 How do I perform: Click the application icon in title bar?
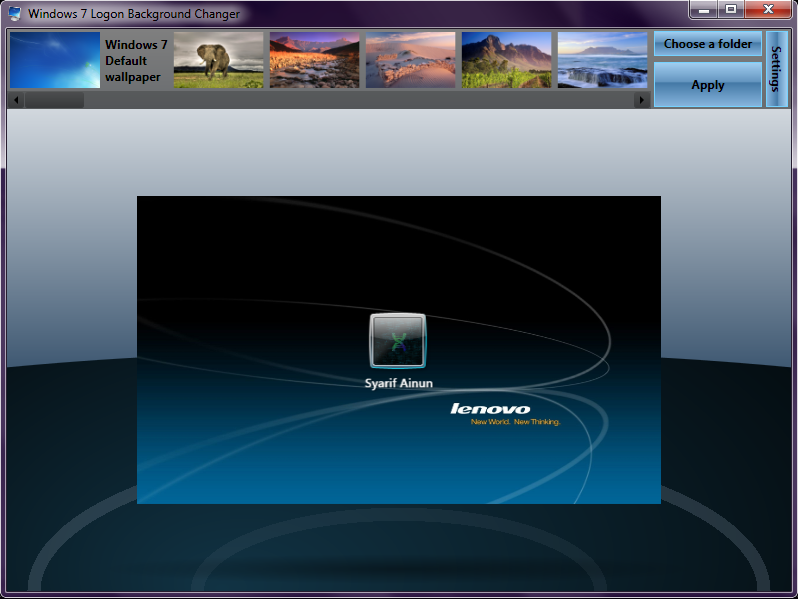click(x=15, y=13)
